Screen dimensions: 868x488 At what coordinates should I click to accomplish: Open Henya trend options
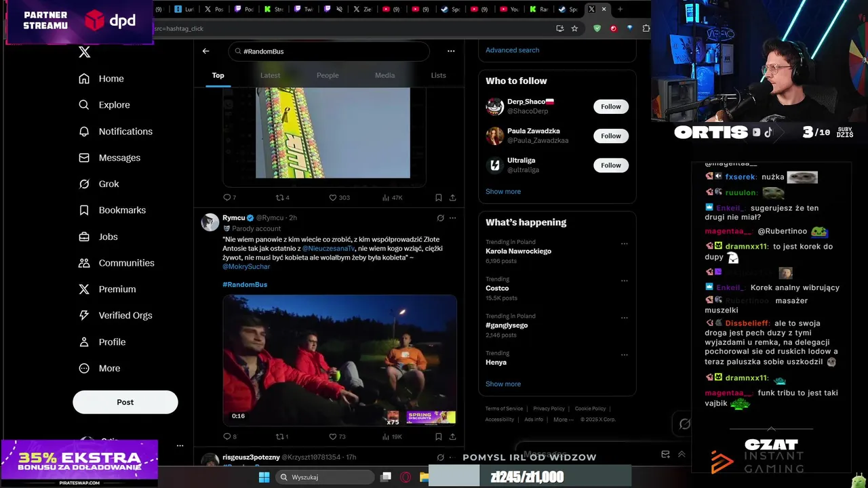coord(625,355)
